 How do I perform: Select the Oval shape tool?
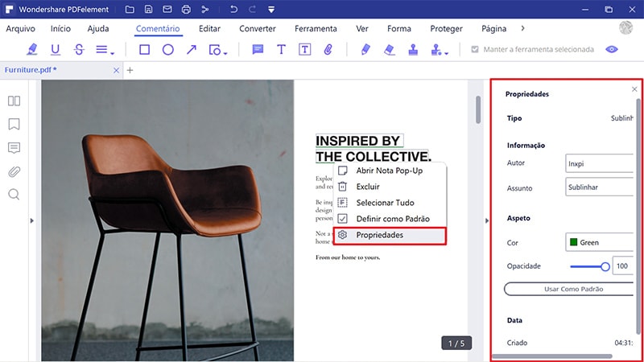pyautogui.click(x=167, y=50)
